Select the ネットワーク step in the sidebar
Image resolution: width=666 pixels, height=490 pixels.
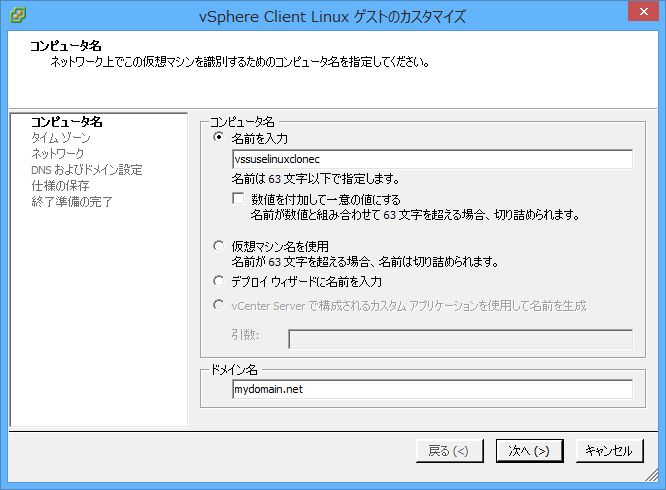click(58, 153)
